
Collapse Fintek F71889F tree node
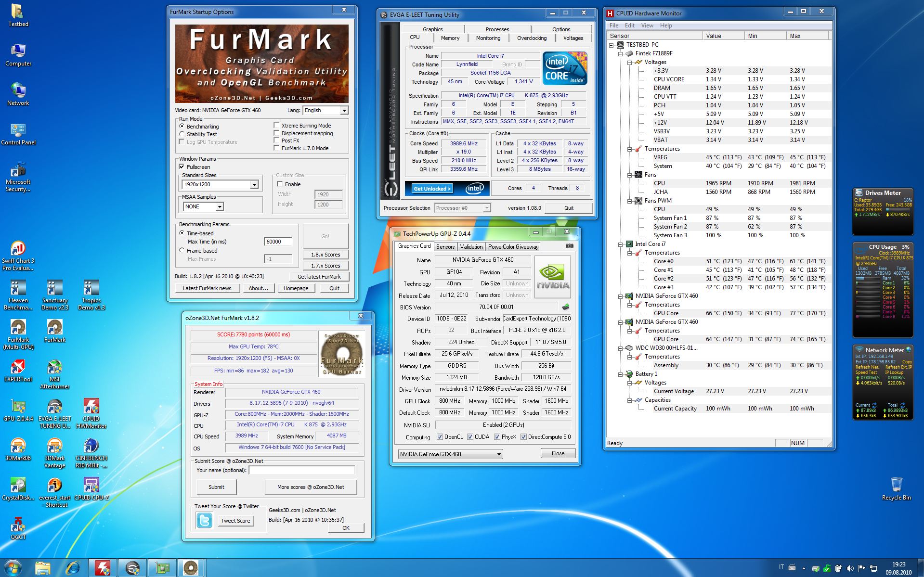(621, 53)
